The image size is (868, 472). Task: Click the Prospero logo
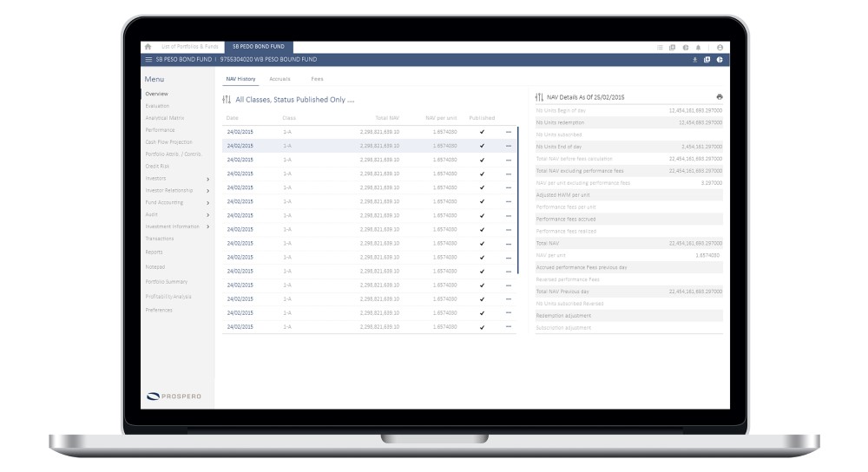(174, 397)
